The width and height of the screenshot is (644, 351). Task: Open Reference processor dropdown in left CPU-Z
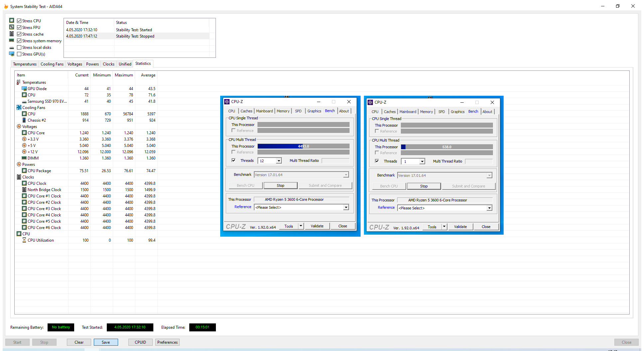pyautogui.click(x=346, y=207)
